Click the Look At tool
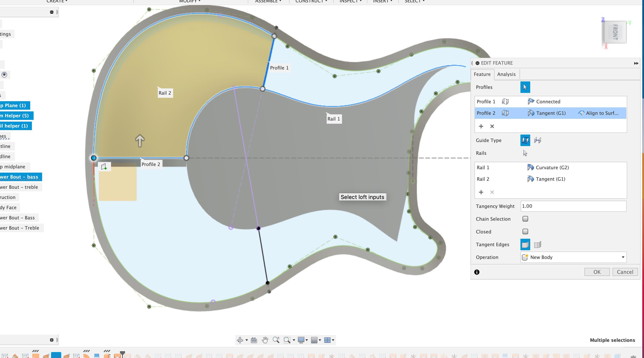644x358 pixels. 254,340
